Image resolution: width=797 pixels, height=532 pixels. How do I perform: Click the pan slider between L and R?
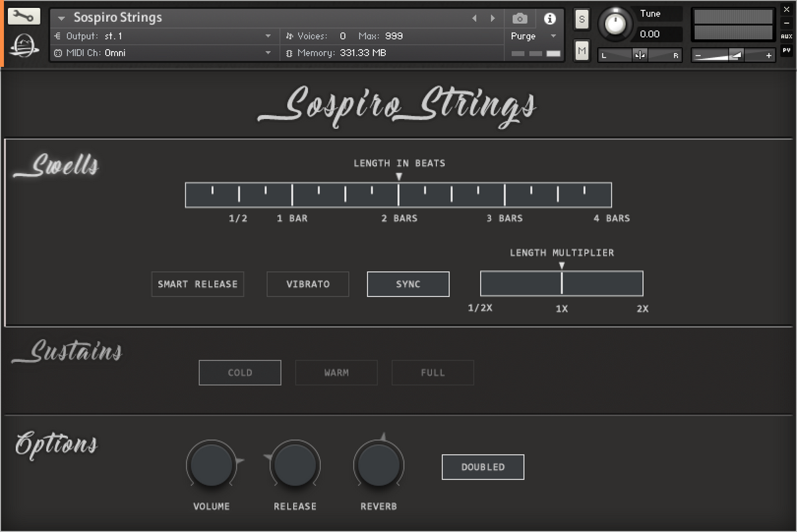[640, 56]
